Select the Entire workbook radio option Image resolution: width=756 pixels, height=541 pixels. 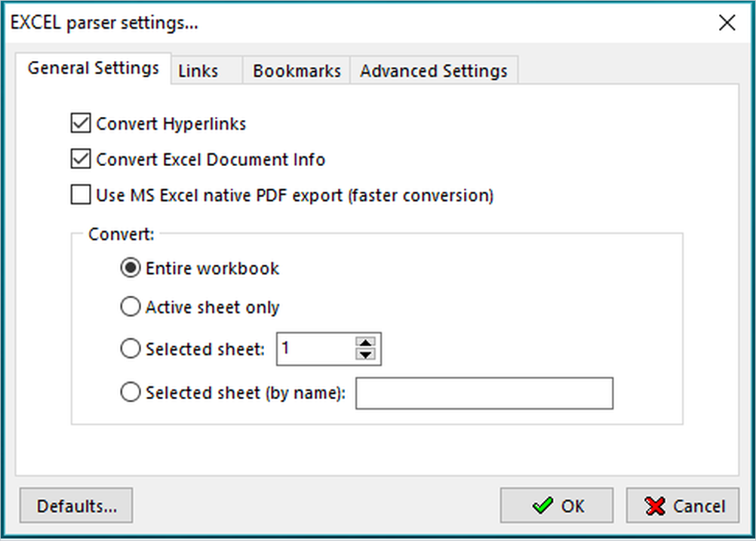[x=131, y=268]
